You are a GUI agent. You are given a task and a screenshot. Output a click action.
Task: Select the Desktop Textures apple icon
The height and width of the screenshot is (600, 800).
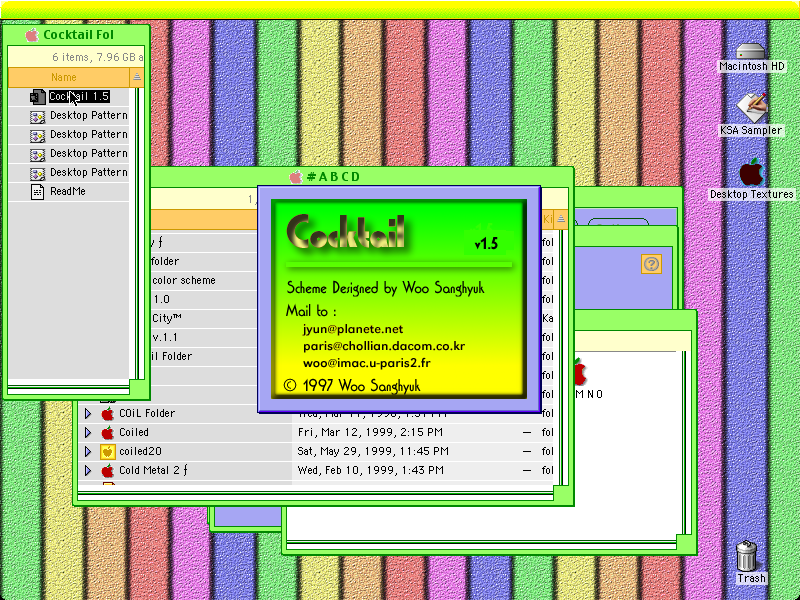coord(752,172)
